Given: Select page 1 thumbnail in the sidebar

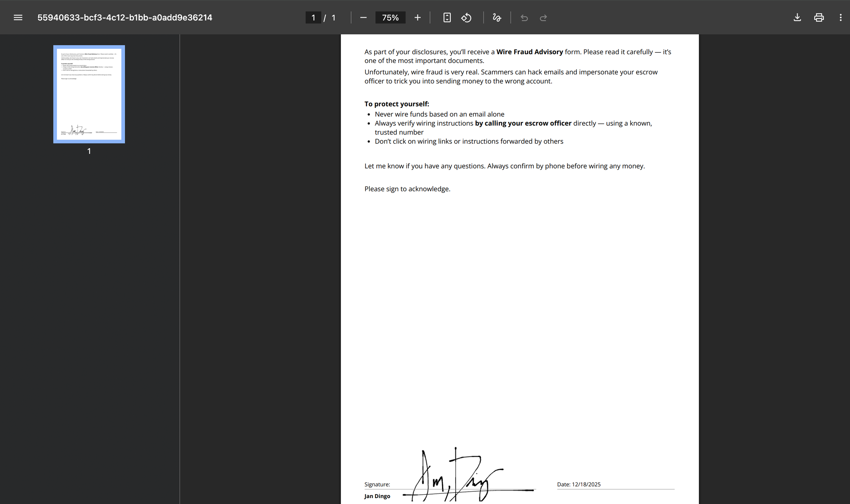Looking at the screenshot, I should point(89,94).
